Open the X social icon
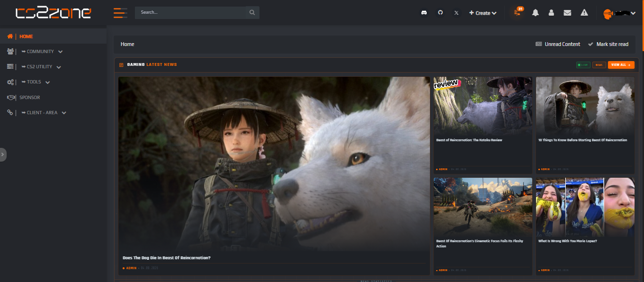This screenshot has width=644, height=282. [456, 13]
